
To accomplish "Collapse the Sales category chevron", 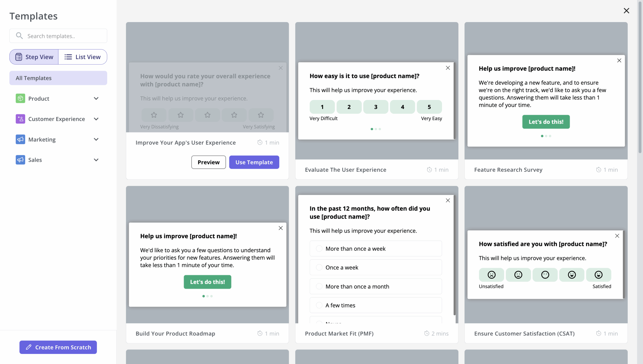I will tap(96, 160).
